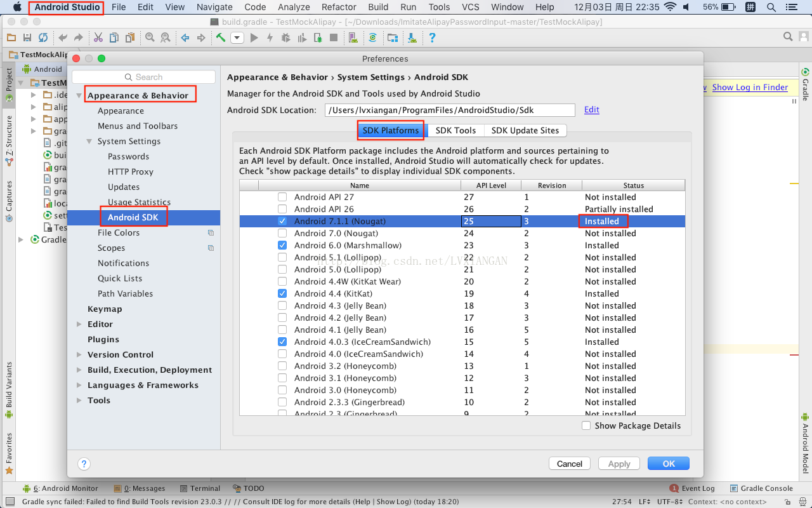Open the run configuration dropdown
The image size is (812, 508).
pos(237,38)
